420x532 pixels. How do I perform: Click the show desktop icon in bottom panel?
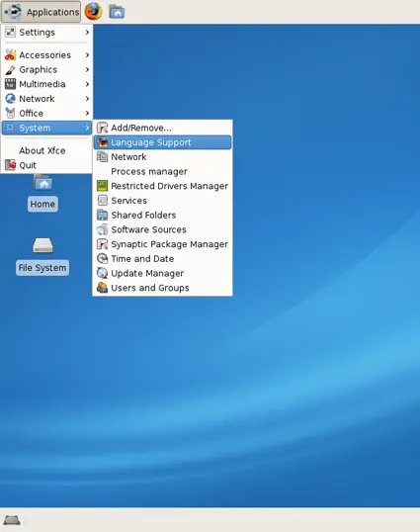coord(12,520)
